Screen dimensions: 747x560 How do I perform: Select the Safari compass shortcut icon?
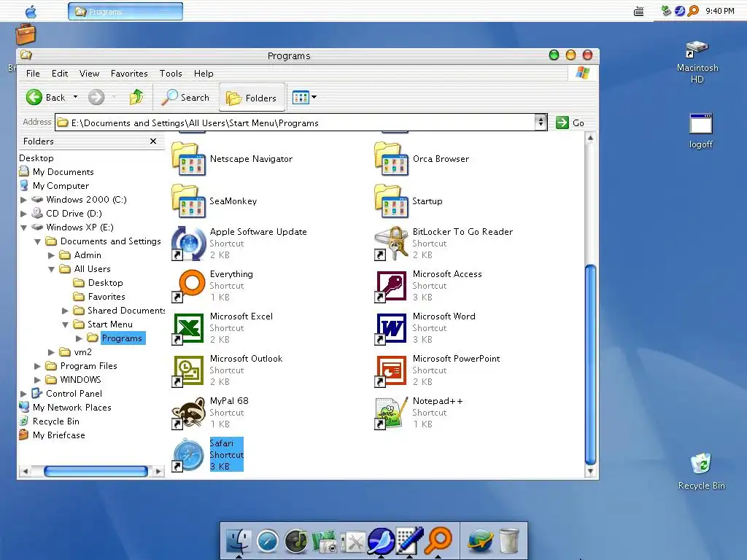point(189,455)
